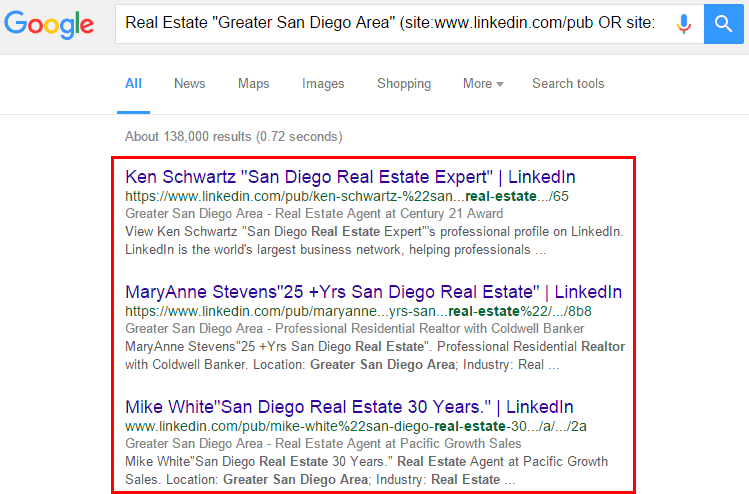Open Mike White LinkedIn result title

[x=349, y=407]
